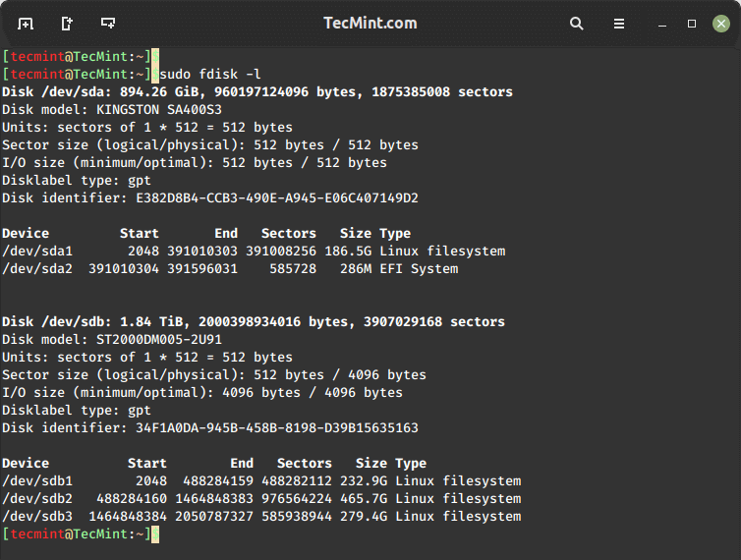Select the /dev/sda2 EFI System row
This screenshot has height=560, width=741.
(230, 268)
